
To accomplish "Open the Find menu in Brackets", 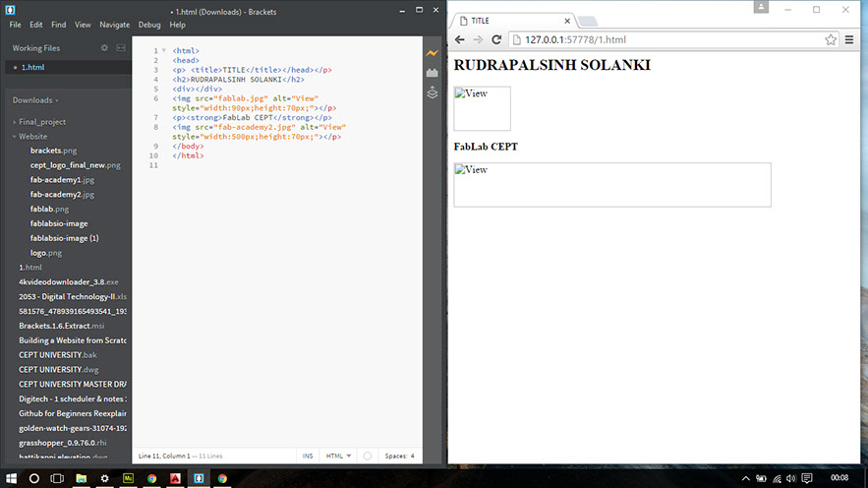I will (58, 25).
